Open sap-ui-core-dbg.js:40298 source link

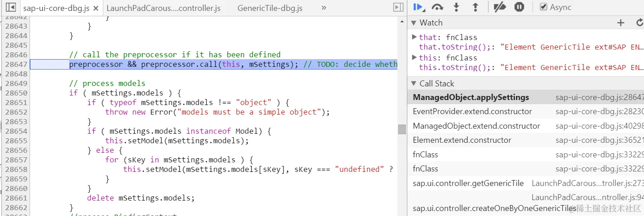pyautogui.click(x=600, y=126)
